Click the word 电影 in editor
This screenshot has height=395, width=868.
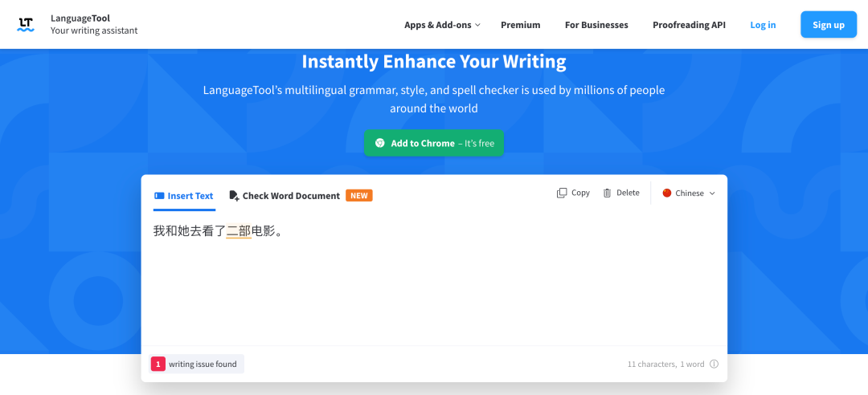(x=264, y=231)
